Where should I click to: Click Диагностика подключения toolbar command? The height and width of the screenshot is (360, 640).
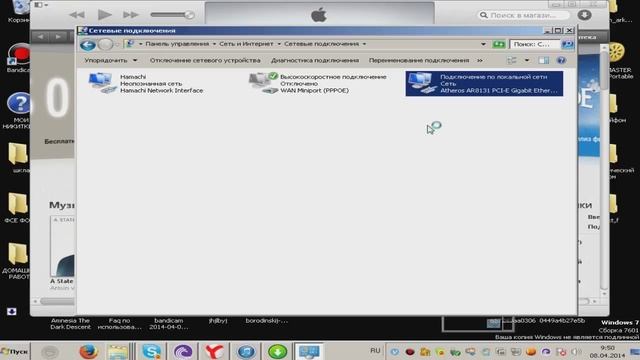tap(315, 60)
